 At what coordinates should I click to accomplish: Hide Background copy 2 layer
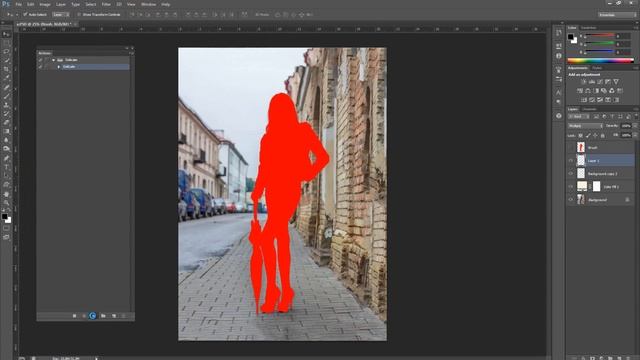click(x=571, y=173)
